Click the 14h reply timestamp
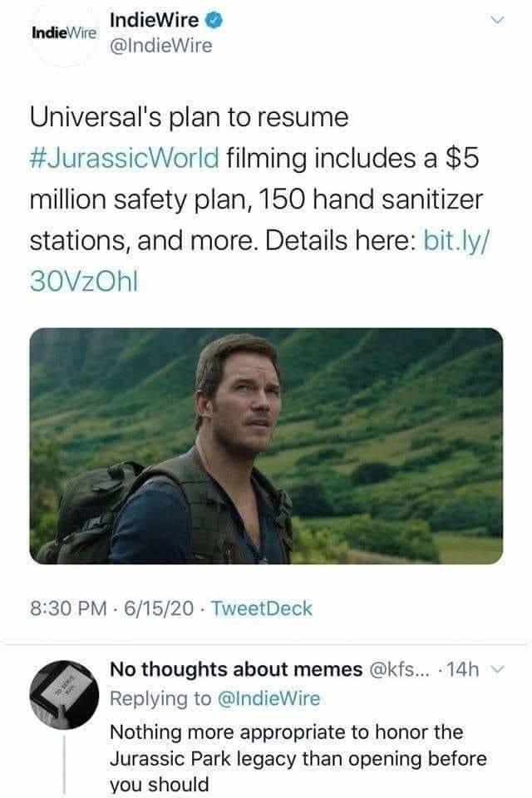 (x=462, y=670)
